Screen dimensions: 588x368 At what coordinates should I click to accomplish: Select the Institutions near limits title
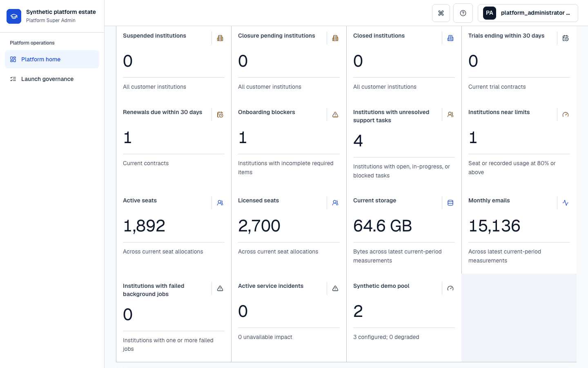499,112
